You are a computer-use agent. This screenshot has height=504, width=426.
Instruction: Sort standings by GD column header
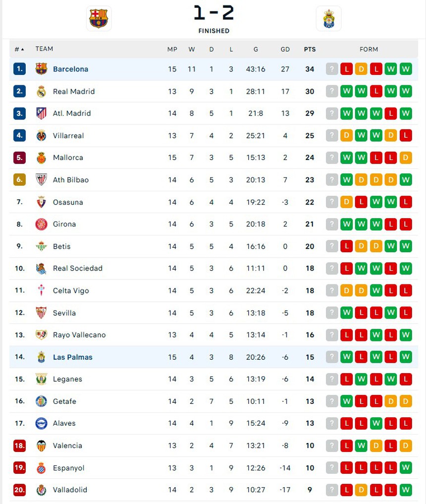[x=285, y=49]
